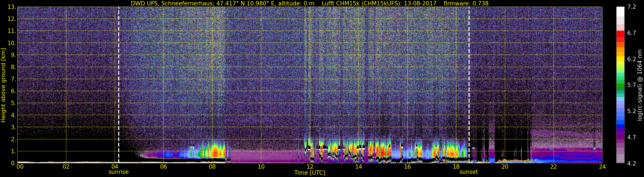Click the '14' time axis tick label
This screenshot has height=177, width=644.
(x=358, y=167)
